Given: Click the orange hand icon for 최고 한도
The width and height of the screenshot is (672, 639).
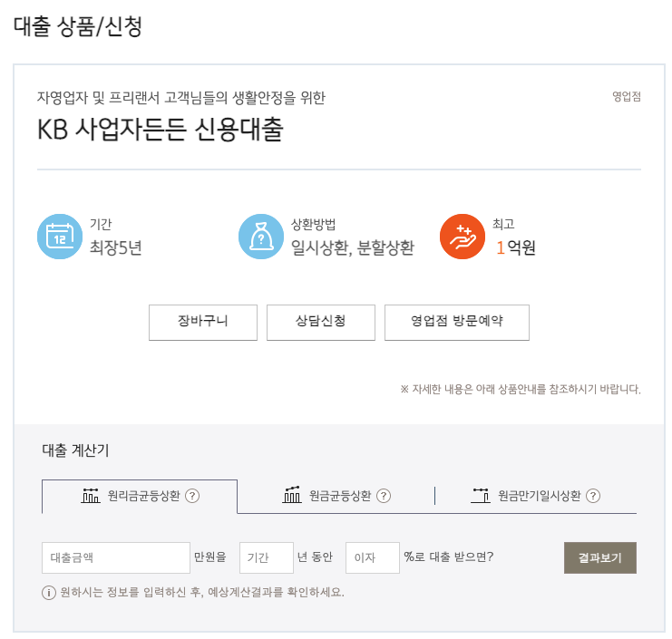Looking at the screenshot, I should point(462,237).
